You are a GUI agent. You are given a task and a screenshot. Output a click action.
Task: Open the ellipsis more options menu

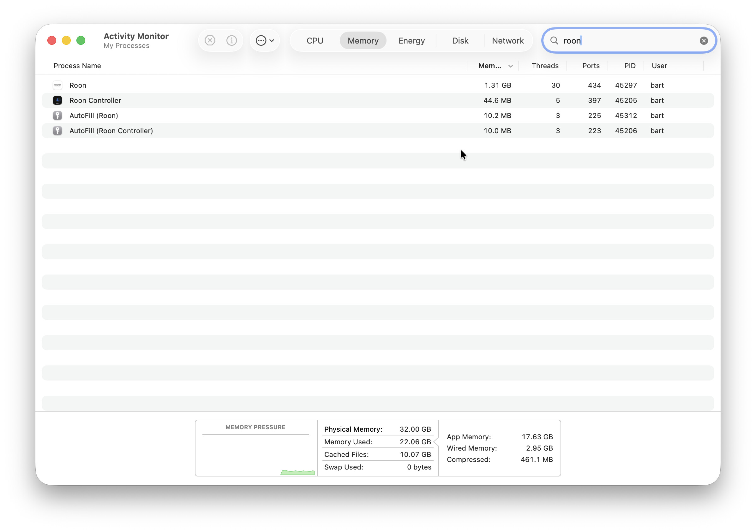(265, 40)
